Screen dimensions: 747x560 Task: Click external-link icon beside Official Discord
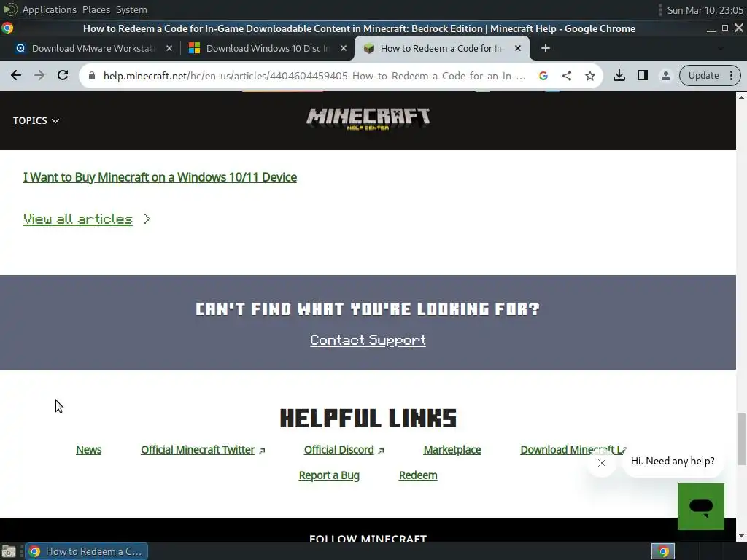pyautogui.click(x=381, y=451)
